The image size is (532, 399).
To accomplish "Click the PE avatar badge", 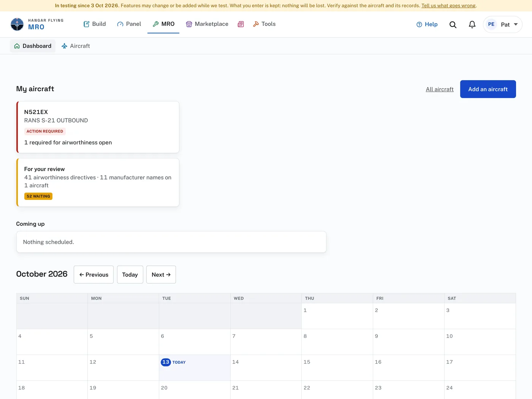I will point(491,24).
